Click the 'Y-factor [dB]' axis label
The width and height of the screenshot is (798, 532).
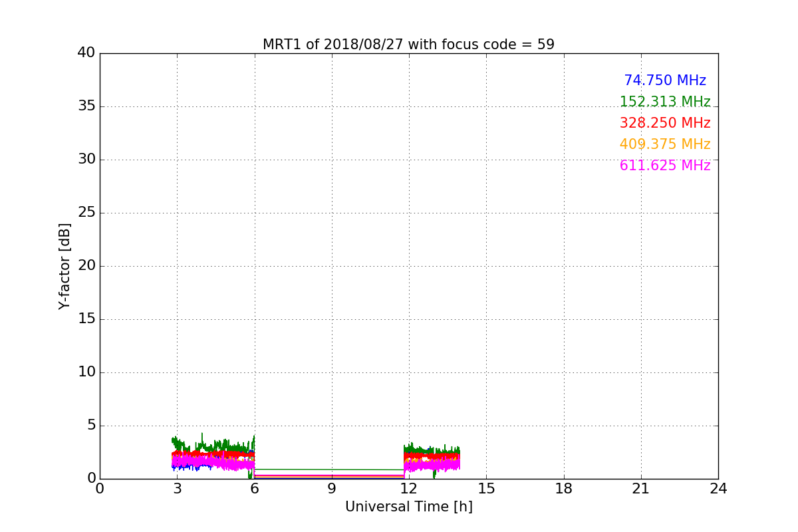tap(65, 266)
